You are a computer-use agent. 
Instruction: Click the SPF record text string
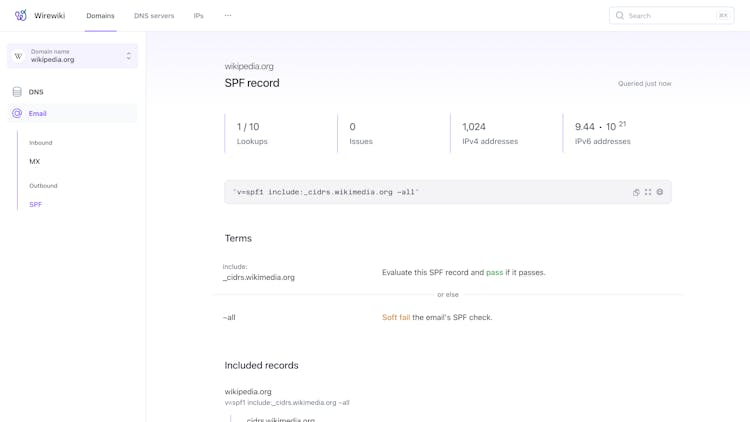tap(326, 192)
